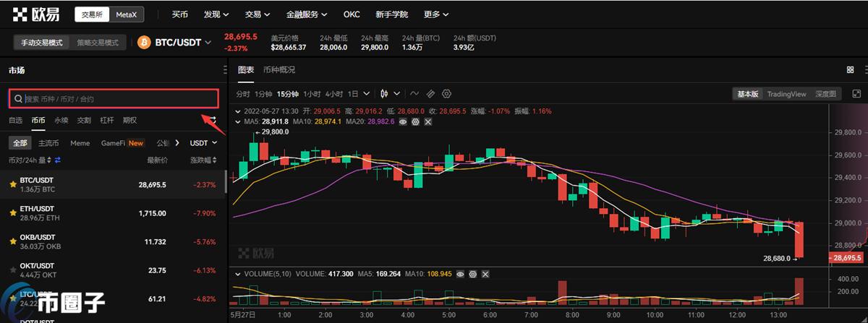Select 手动交易模式
Image resolution: width=868 pixels, height=323 pixels.
[x=41, y=43]
